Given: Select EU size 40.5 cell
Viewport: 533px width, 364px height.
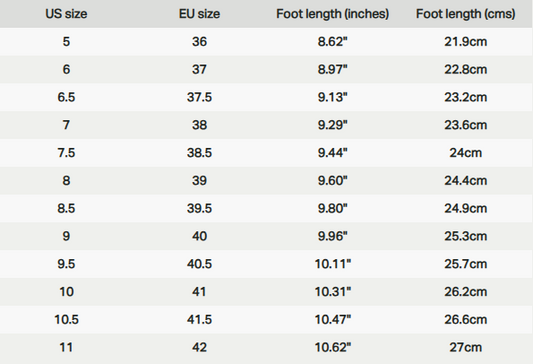Looking at the screenshot, I should pos(200,264).
